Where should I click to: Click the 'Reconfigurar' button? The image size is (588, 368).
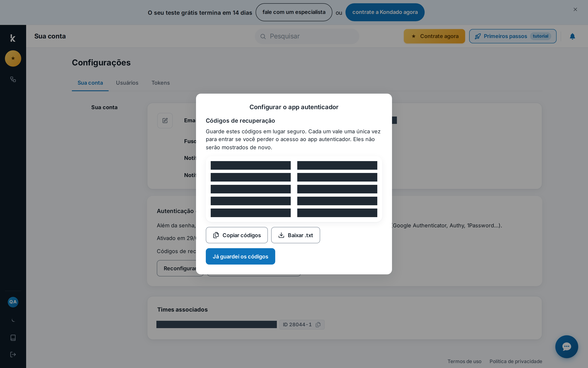point(180,268)
